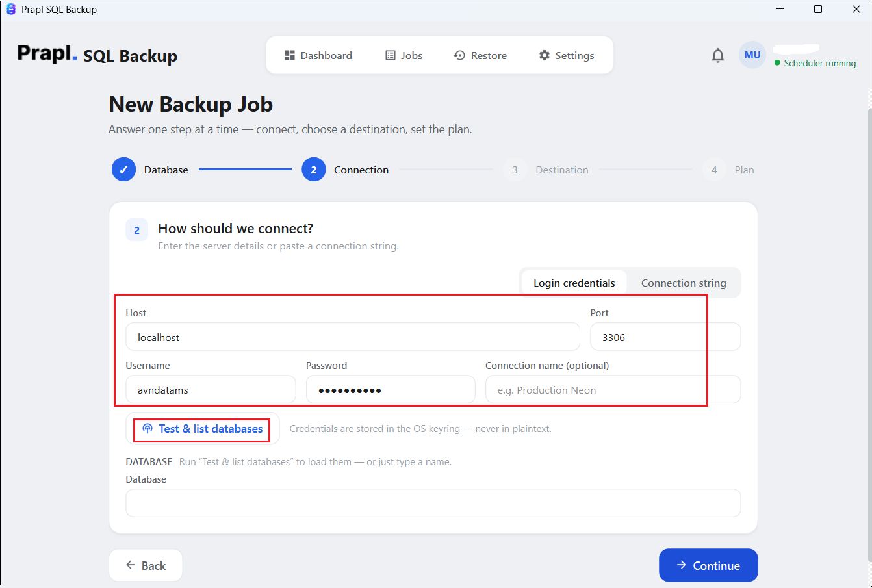Click the Dashboard grid icon

pos(290,56)
